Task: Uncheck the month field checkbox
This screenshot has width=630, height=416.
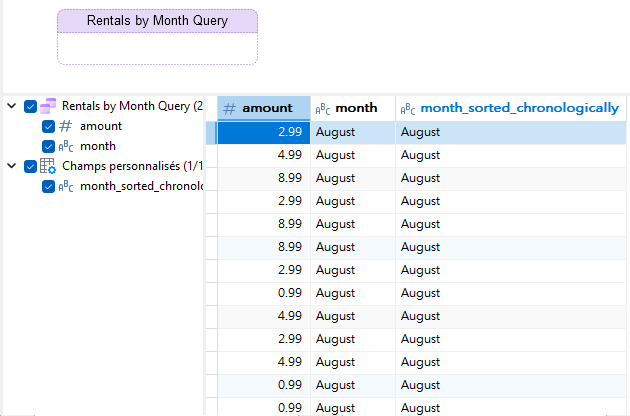Action: click(x=48, y=147)
